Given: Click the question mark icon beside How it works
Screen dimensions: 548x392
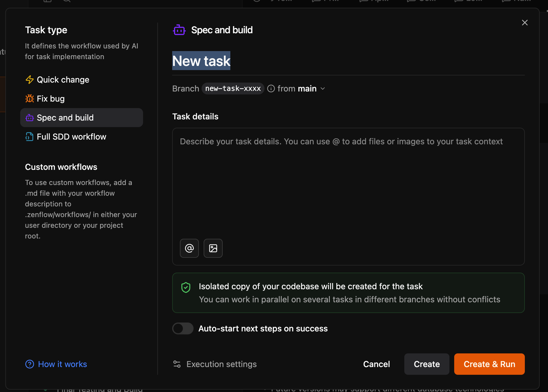Looking at the screenshot, I should (x=30, y=364).
